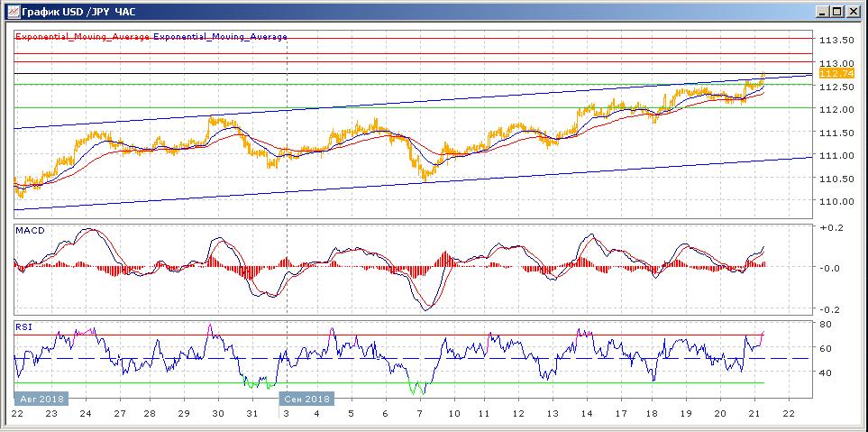Click the chart window icon in title bar
Image resolution: width=868 pixels, height=432 pixels.
(14, 11)
